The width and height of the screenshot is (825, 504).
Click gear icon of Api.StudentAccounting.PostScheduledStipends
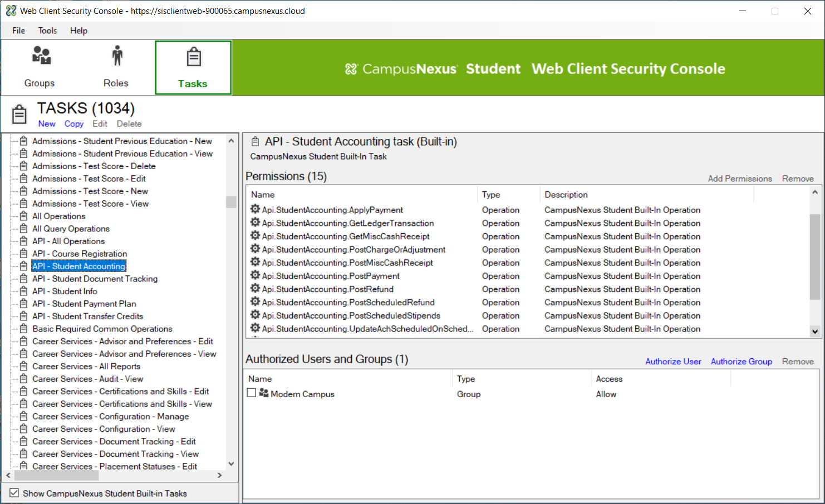click(x=255, y=315)
